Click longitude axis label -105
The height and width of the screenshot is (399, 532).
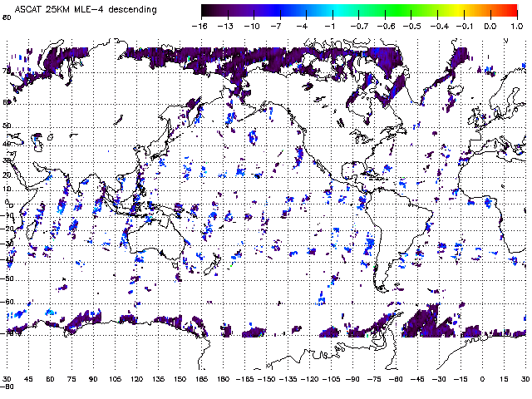[332, 379]
